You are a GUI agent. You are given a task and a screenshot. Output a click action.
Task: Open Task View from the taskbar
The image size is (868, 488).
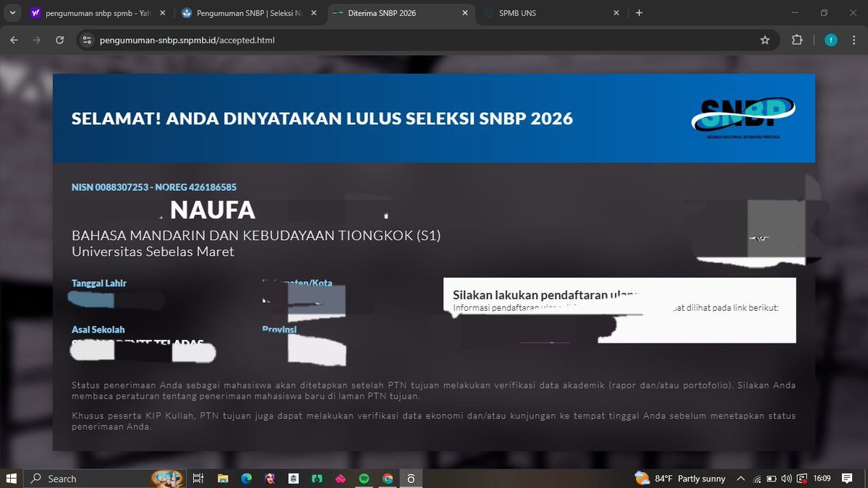click(197, 479)
